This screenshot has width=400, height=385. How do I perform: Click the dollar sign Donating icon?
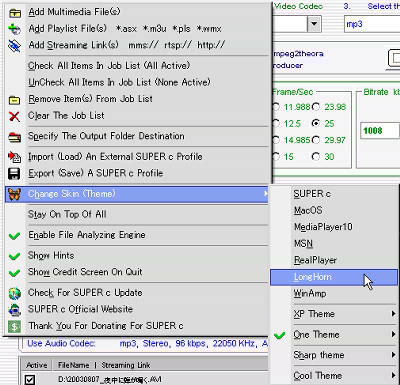[x=14, y=327]
